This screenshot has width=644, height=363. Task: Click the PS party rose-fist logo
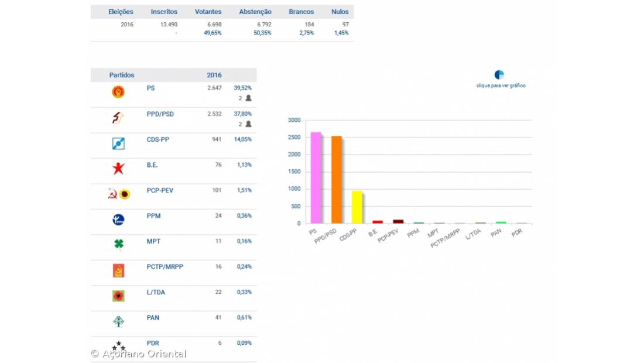[x=118, y=92]
